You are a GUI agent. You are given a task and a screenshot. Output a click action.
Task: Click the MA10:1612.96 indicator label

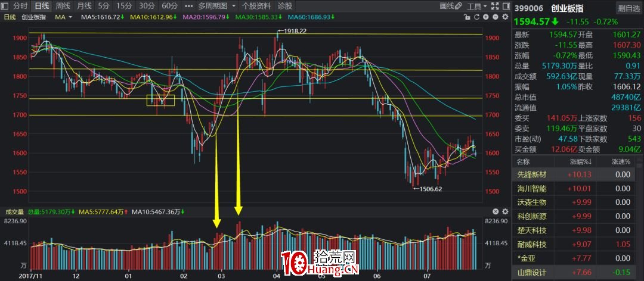click(153, 17)
